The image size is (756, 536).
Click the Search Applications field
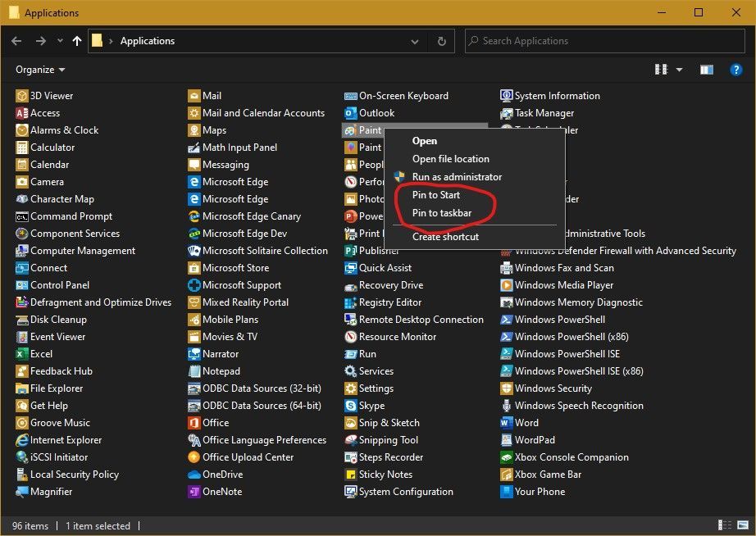[604, 41]
